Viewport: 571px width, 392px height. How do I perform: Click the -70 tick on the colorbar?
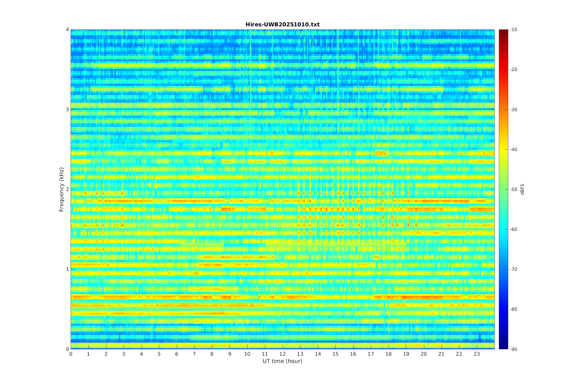(x=513, y=269)
